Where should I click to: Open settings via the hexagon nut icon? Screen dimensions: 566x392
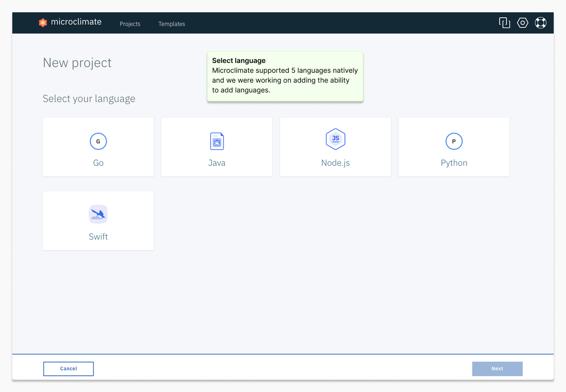(x=523, y=23)
